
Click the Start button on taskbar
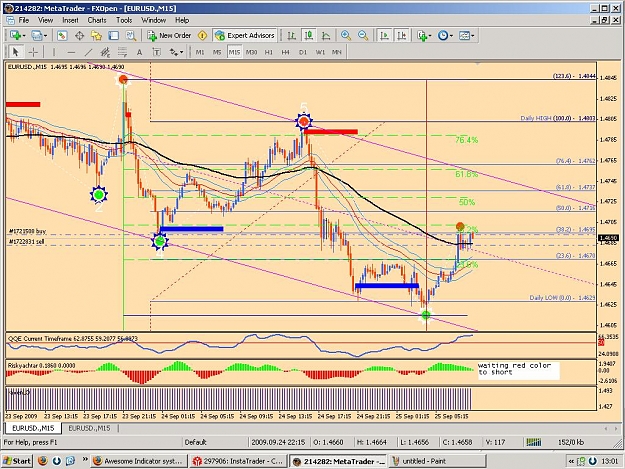17,461
